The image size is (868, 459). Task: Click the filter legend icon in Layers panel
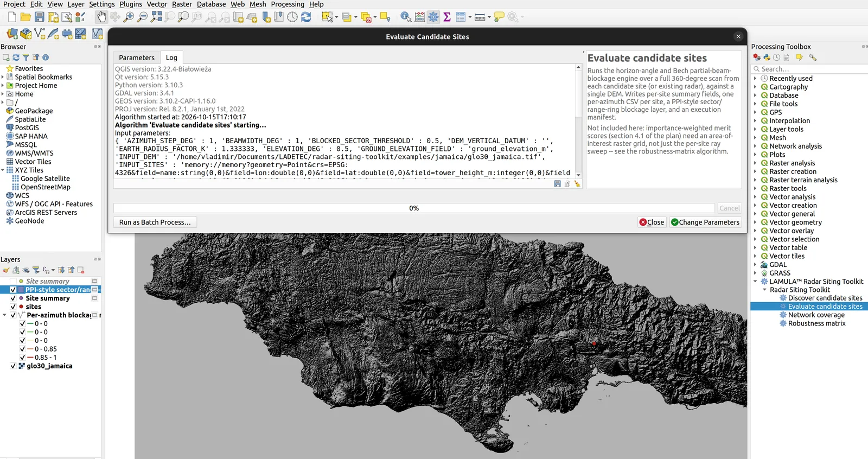tap(36, 270)
